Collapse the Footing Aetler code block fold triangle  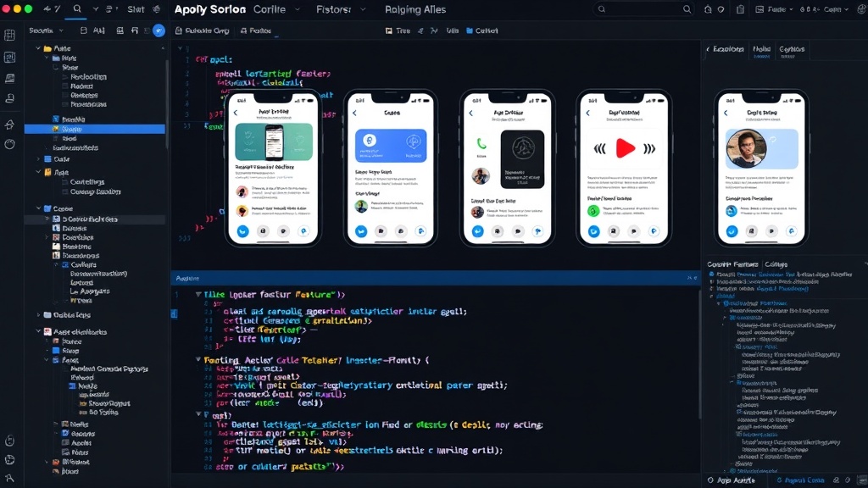tap(198, 359)
